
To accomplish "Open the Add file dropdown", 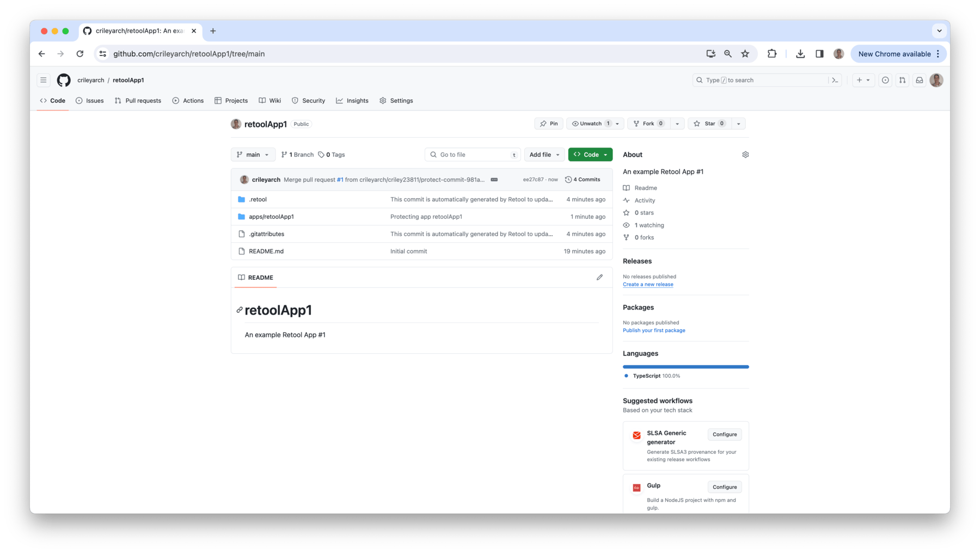I will 544,155.
